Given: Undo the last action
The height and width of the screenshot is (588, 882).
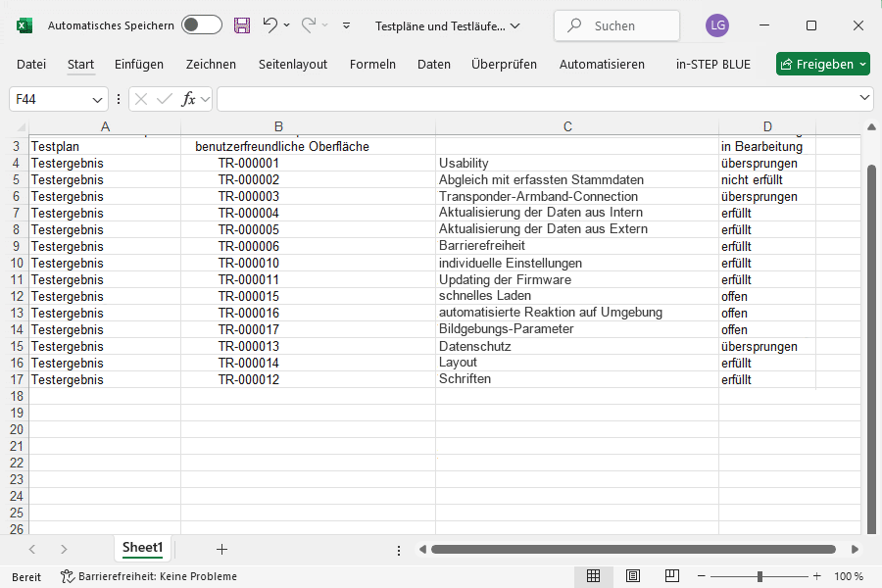Looking at the screenshot, I should pyautogui.click(x=270, y=25).
